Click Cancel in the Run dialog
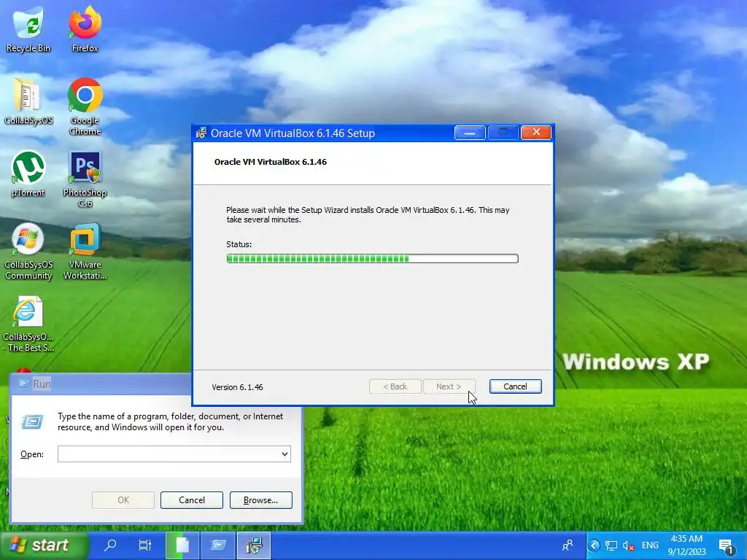 point(192,500)
